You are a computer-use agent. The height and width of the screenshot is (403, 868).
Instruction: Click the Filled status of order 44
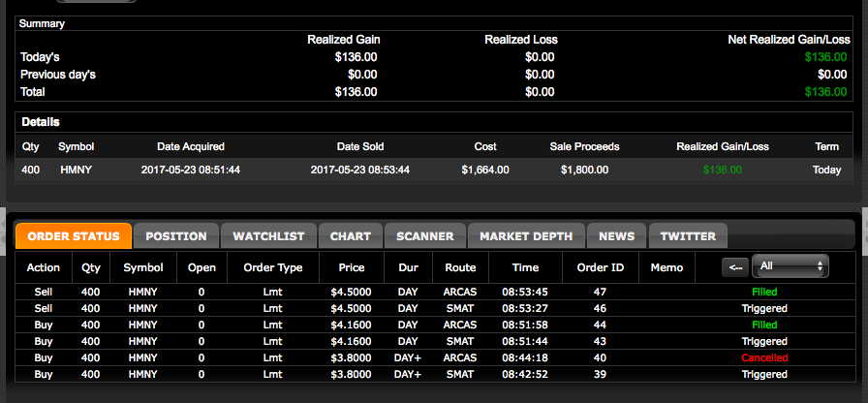(763, 325)
